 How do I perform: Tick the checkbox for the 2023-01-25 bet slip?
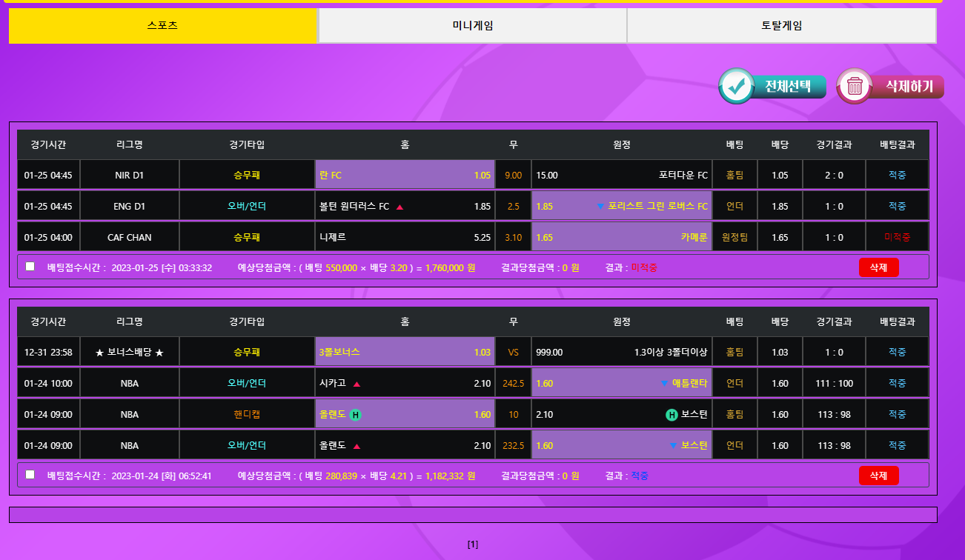point(30,267)
